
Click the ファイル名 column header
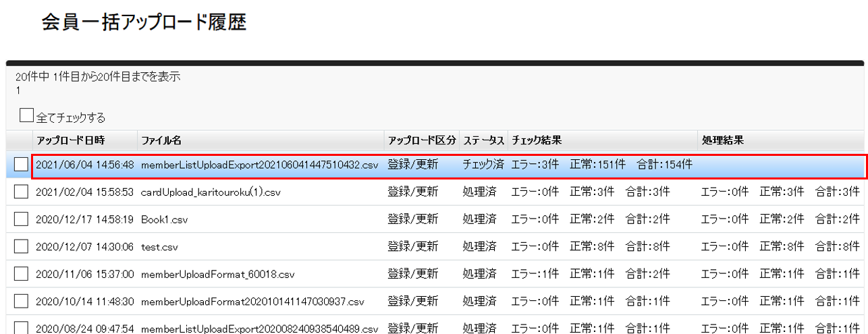tap(161, 140)
